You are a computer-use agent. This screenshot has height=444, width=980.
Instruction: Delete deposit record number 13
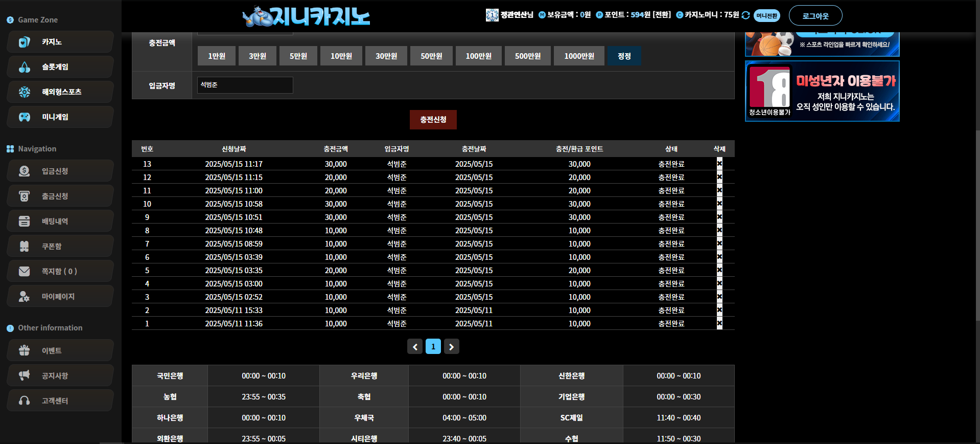pyautogui.click(x=719, y=164)
